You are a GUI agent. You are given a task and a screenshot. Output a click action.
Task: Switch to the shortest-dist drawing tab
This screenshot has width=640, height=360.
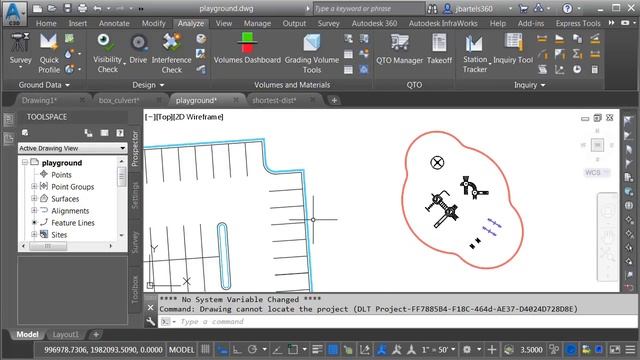pyautogui.click(x=274, y=100)
